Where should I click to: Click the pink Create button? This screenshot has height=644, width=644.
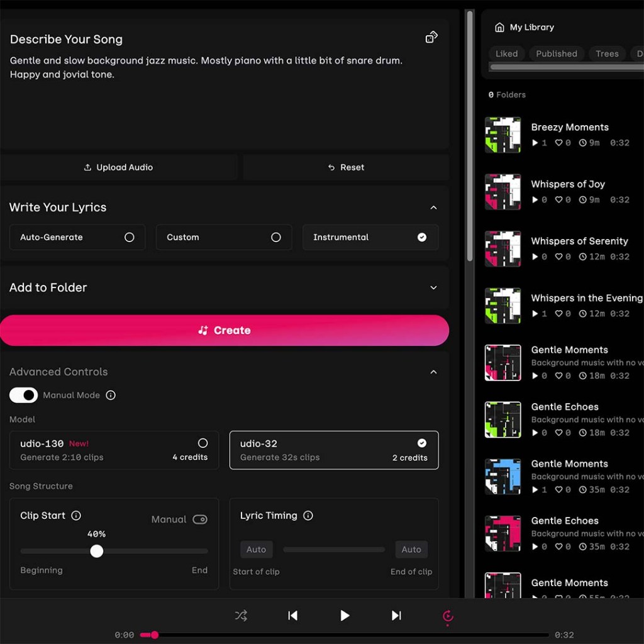(x=225, y=331)
